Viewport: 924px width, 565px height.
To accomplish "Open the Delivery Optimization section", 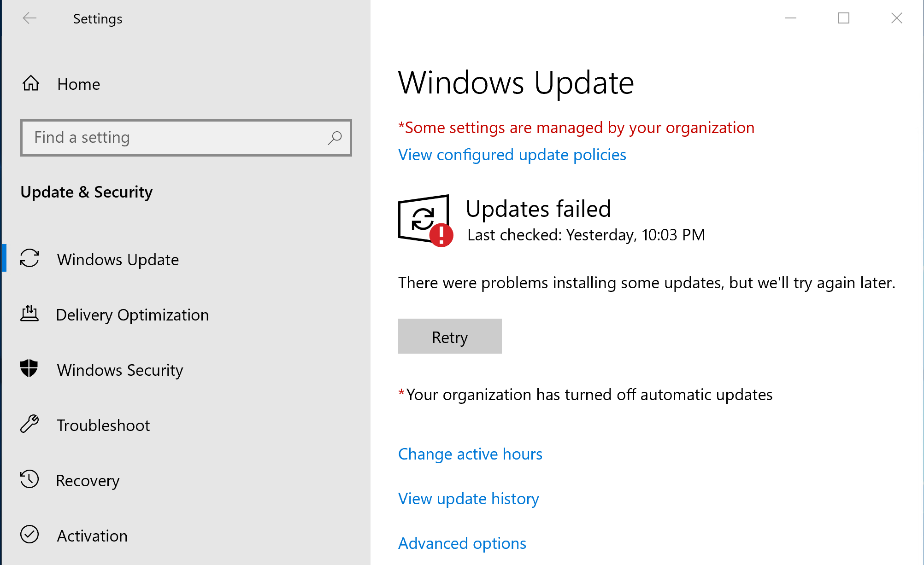I will tap(132, 315).
